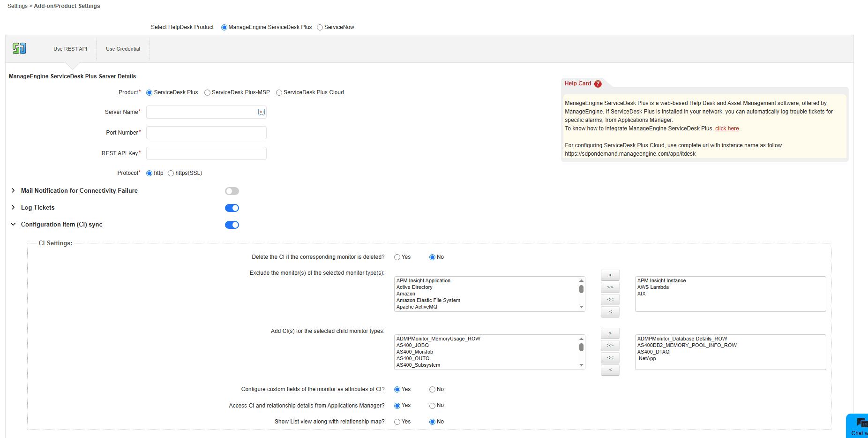Disable the Log Tickets toggle
Image resolution: width=868 pixels, height=438 pixels.
coord(232,208)
